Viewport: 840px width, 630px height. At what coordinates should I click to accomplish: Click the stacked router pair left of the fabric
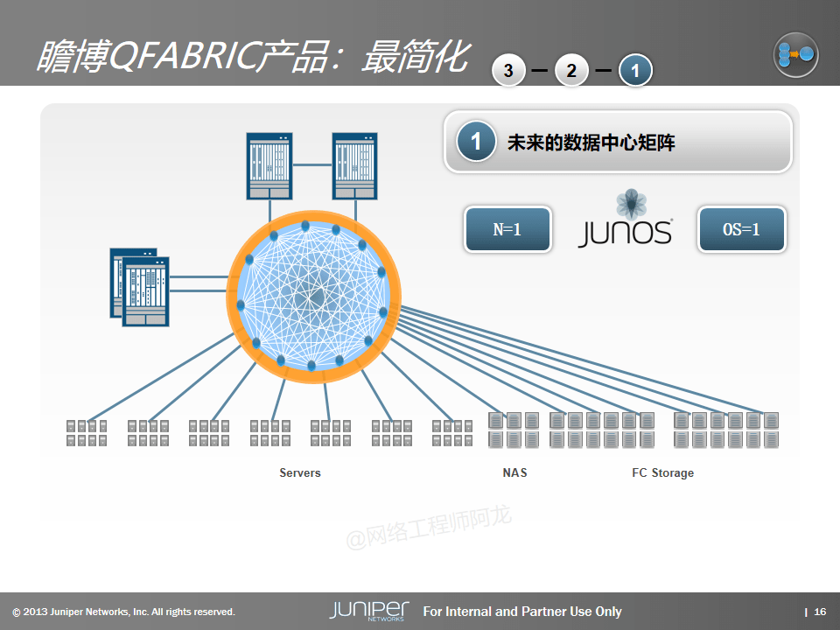pyautogui.click(x=140, y=287)
